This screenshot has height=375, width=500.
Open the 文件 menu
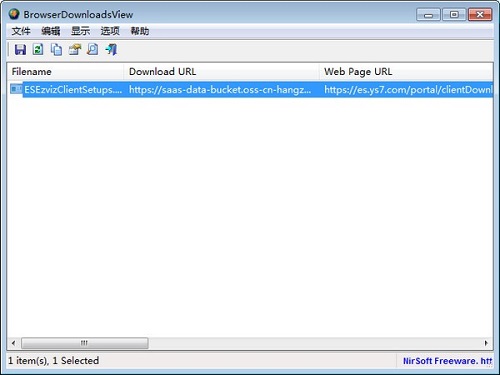click(21, 31)
